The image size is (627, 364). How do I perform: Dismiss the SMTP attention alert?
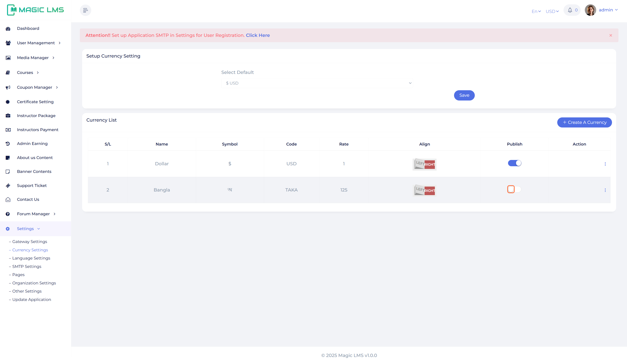pyautogui.click(x=611, y=35)
